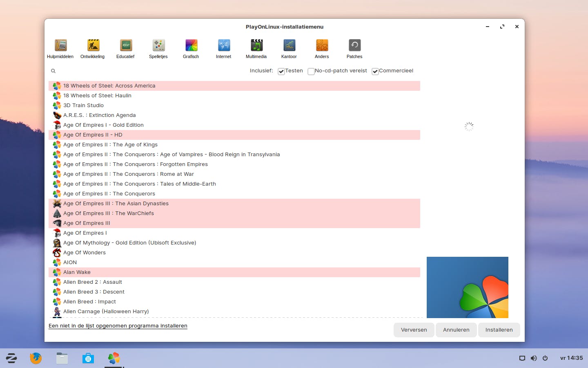Open the Multimedia category

coord(256,48)
